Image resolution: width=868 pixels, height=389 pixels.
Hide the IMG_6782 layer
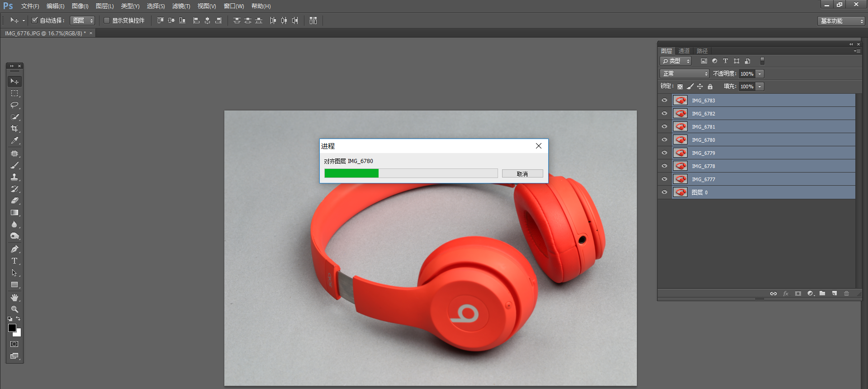(x=664, y=114)
